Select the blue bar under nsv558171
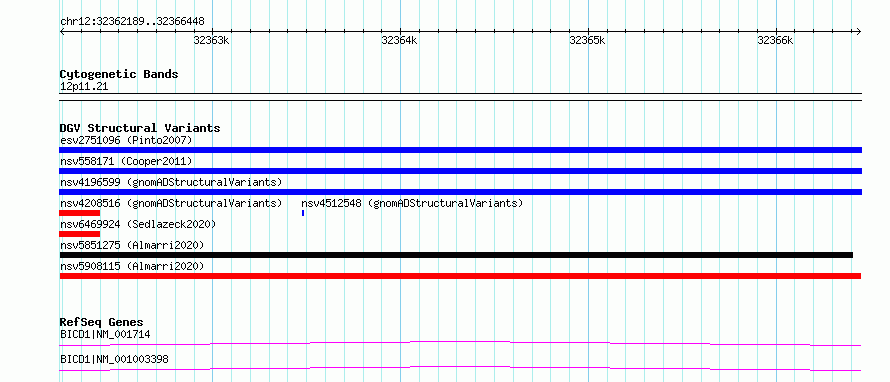This screenshot has height=382, width=890. click(460, 171)
